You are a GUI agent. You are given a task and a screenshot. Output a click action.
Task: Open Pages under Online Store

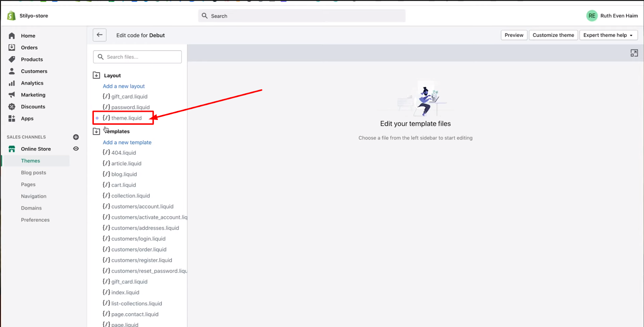pyautogui.click(x=28, y=185)
